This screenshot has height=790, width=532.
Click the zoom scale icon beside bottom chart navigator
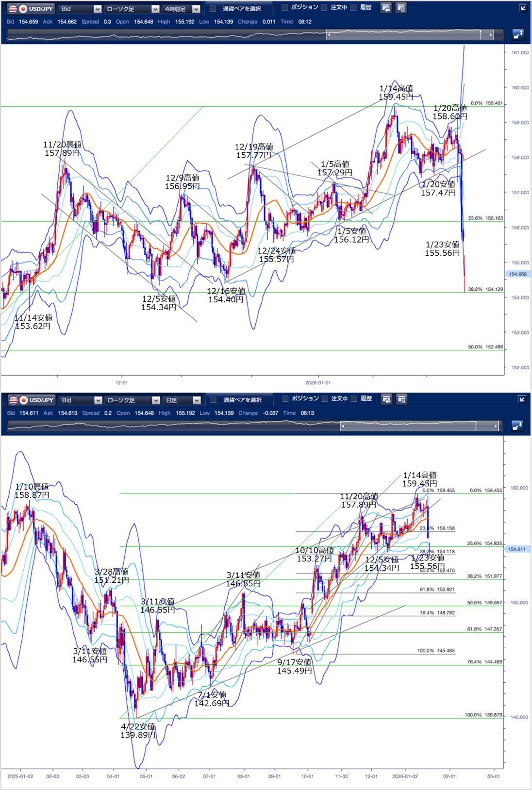point(518,426)
